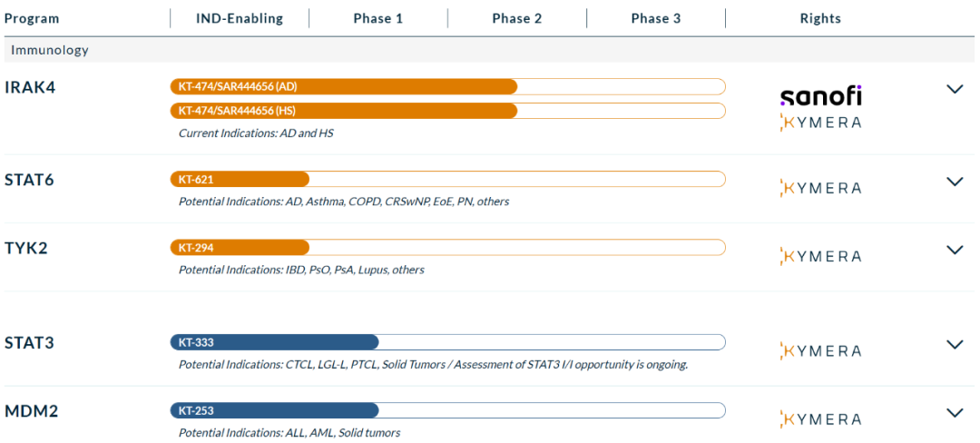This screenshot has width=980, height=443.
Task: Click the KT-621 orange progress bar
Action: pos(240,179)
